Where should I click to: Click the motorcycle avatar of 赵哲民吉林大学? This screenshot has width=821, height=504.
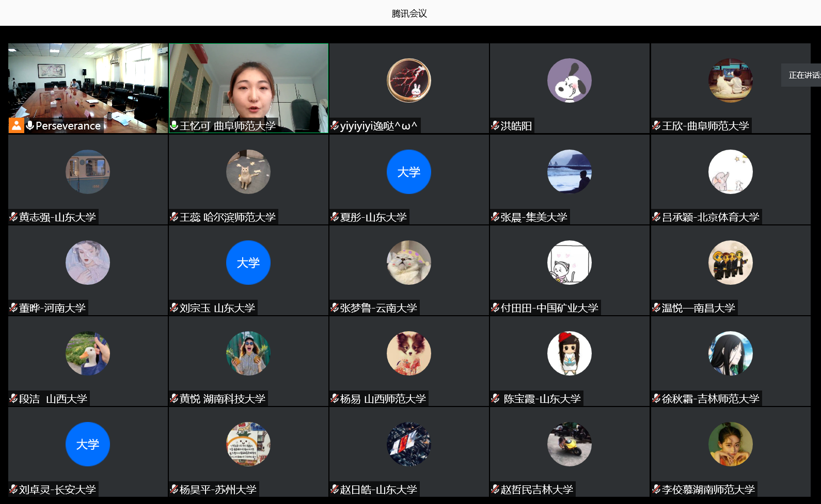click(x=569, y=444)
